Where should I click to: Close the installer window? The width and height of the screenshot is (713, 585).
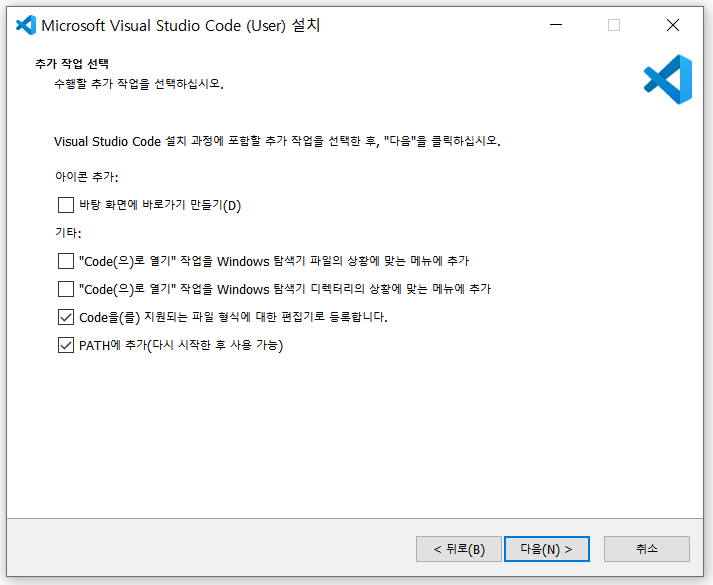[x=673, y=25]
